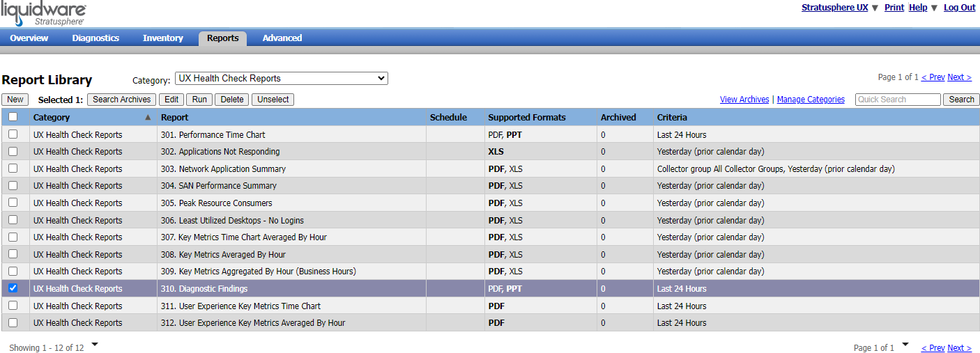This screenshot has height=353, width=980.
Task: Toggle the select-all checkbox in the header
Action: coord(13,117)
